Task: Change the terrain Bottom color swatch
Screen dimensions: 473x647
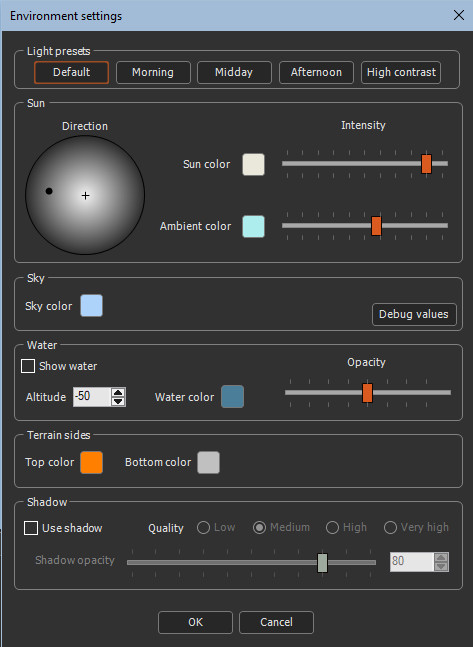Action: tap(208, 462)
